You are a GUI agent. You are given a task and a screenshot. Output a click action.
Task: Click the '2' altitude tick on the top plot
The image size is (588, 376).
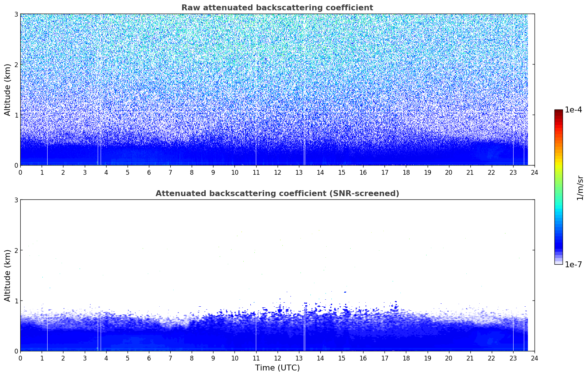point(16,65)
